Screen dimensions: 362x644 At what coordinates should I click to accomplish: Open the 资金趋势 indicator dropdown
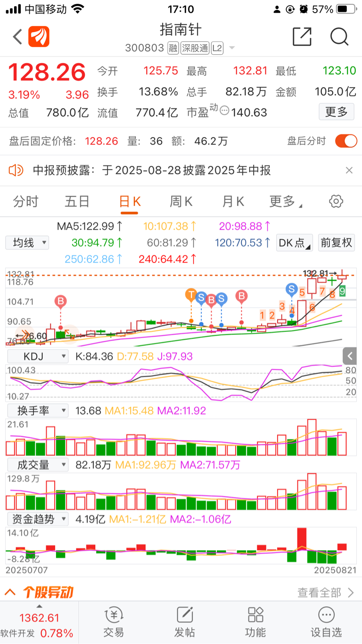pos(38,519)
